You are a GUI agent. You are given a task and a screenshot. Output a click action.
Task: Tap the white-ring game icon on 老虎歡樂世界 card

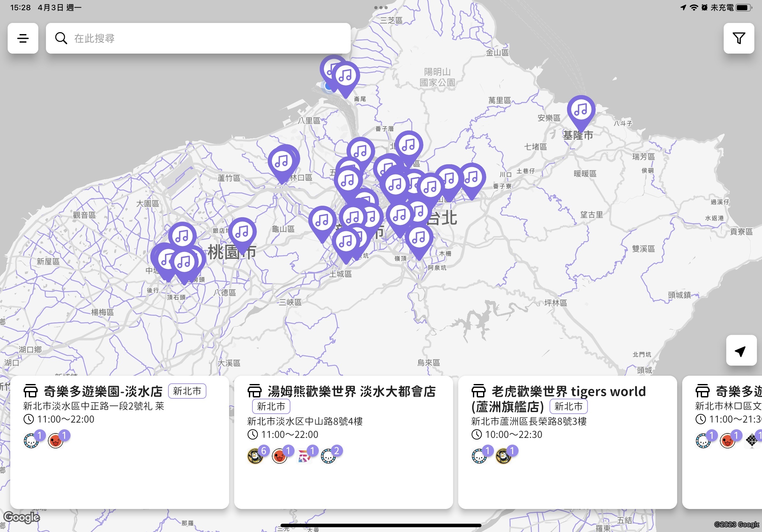[x=479, y=456]
